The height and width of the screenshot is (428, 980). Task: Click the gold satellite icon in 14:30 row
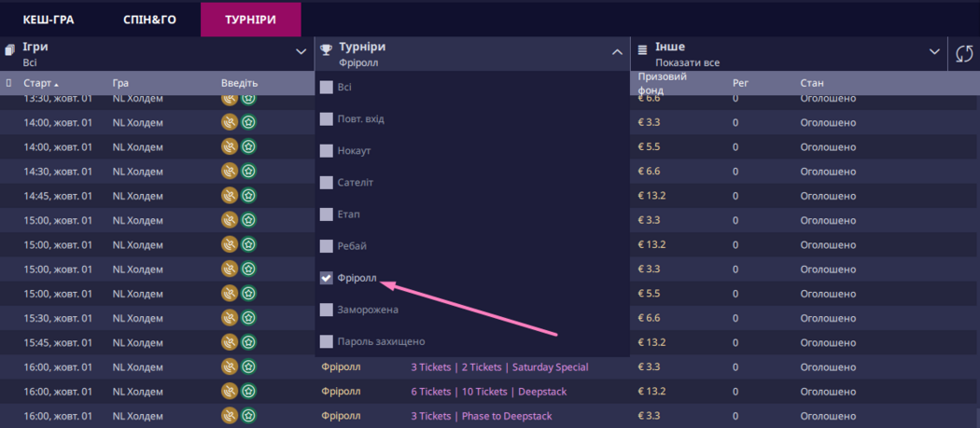tap(230, 171)
